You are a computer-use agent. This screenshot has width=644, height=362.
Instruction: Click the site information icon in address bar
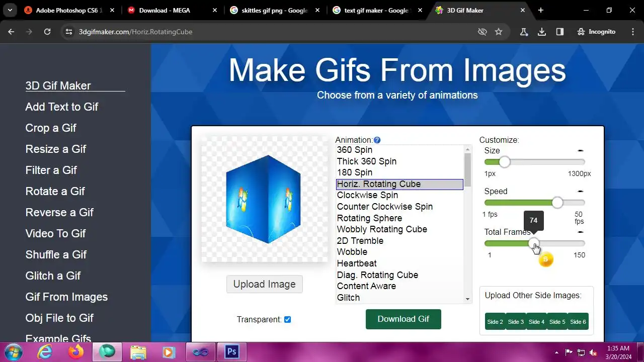(x=69, y=32)
